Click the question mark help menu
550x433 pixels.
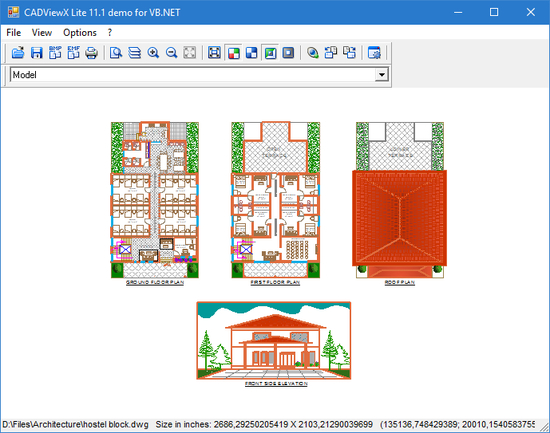(x=110, y=33)
